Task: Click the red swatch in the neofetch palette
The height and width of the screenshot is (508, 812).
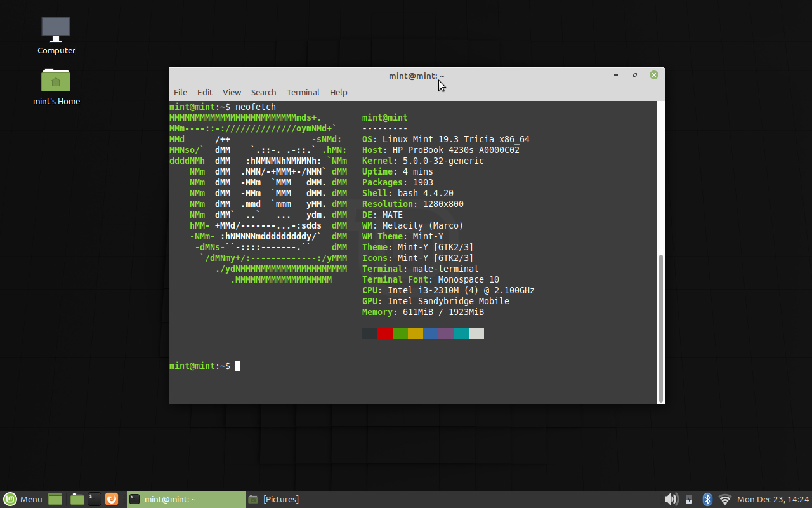Action: 384,333
